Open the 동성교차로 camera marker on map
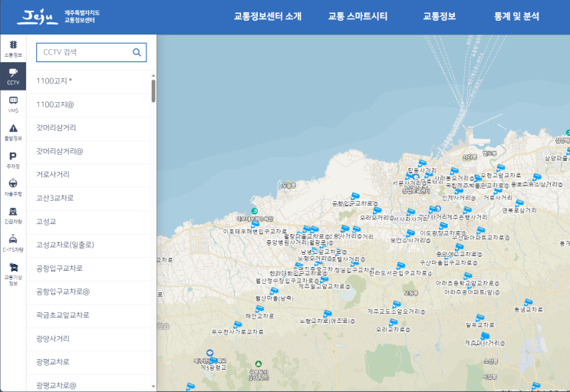The height and width of the screenshot is (392, 570). (x=527, y=301)
